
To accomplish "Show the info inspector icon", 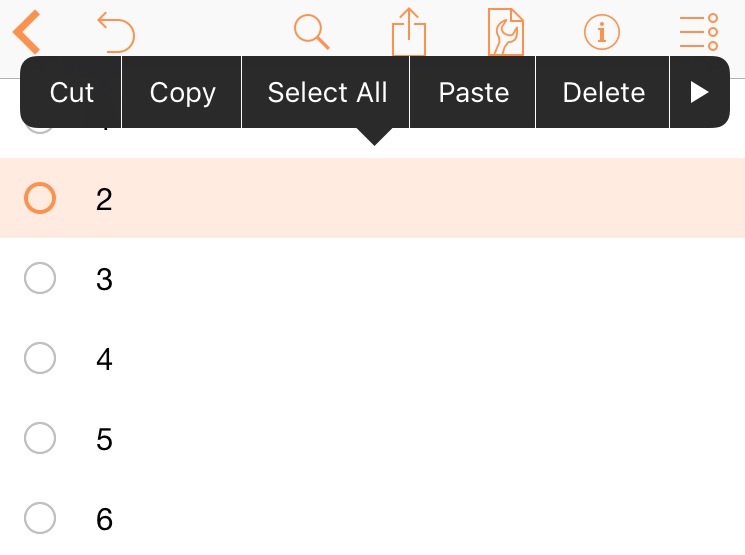I will 602,32.
